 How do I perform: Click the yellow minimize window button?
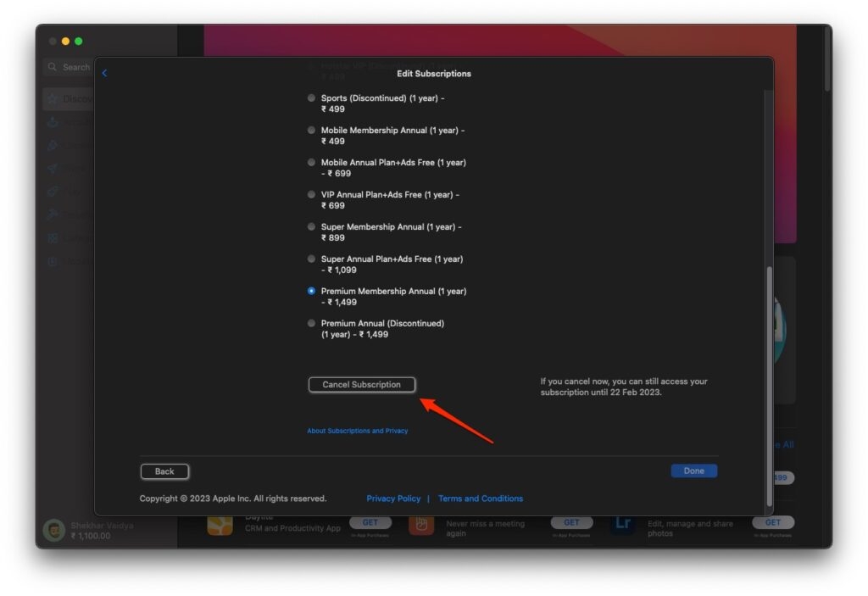(x=65, y=41)
